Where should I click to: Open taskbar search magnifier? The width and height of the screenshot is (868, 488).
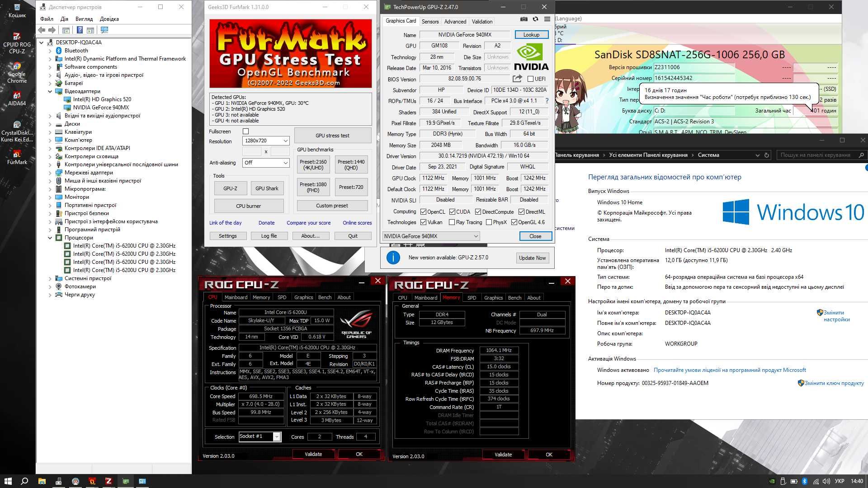tap(25, 481)
